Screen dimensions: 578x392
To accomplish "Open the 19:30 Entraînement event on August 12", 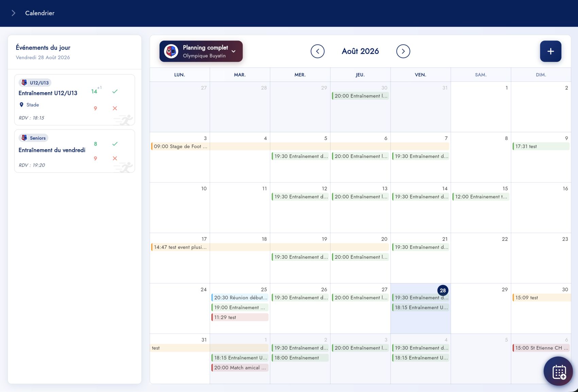I will coord(300,197).
